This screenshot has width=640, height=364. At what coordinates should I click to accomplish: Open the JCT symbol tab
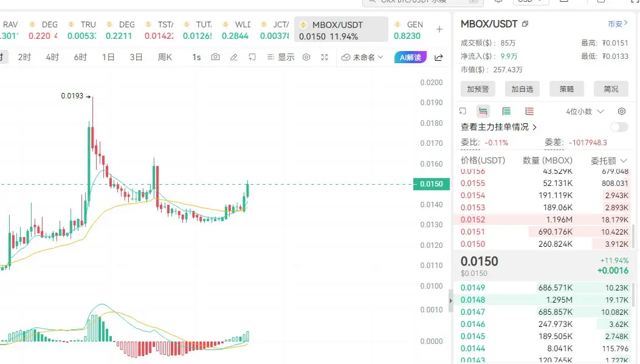pos(275,30)
